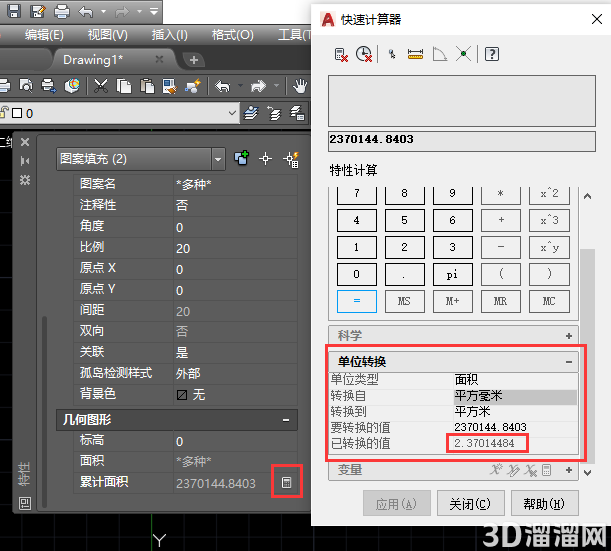The image size is (611, 551).
Task: Click the Cut scissors icon
Action: [101, 86]
